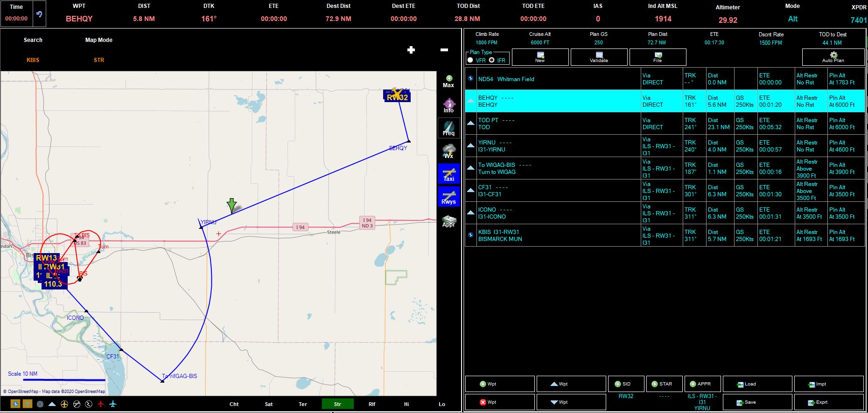Delete waypoint with red X Wpt button

click(500, 402)
